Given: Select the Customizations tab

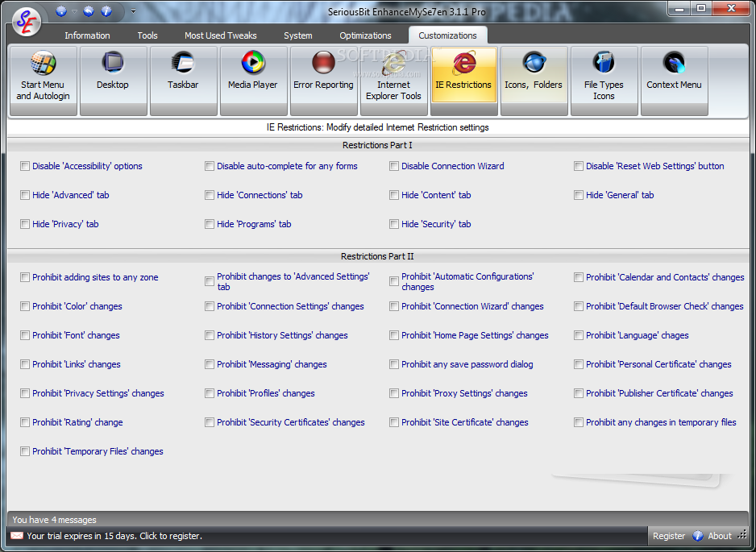Looking at the screenshot, I should tap(448, 35).
